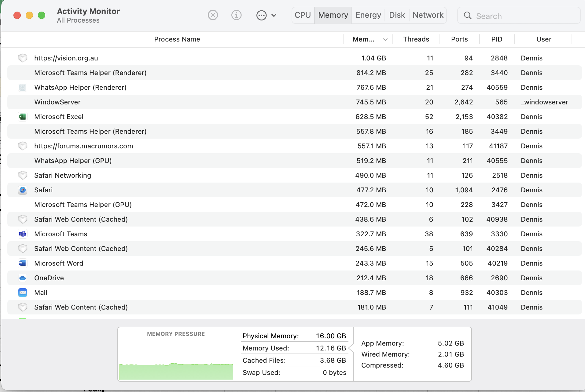The width and height of the screenshot is (585, 392).
Task: Click the Compressed 4.60 GB value
Action: pyautogui.click(x=451, y=365)
